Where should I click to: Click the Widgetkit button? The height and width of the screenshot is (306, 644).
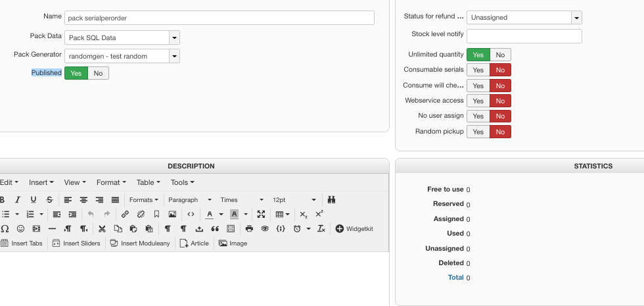355,228
